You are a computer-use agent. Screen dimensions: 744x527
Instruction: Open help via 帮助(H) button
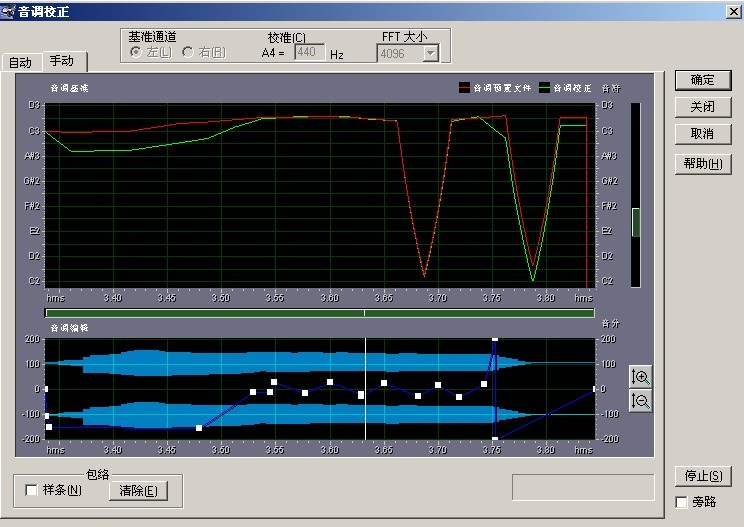(x=703, y=164)
